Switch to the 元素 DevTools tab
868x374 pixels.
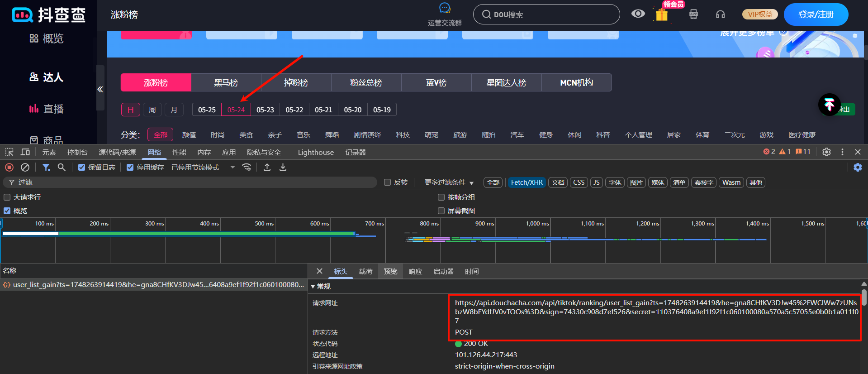point(49,153)
